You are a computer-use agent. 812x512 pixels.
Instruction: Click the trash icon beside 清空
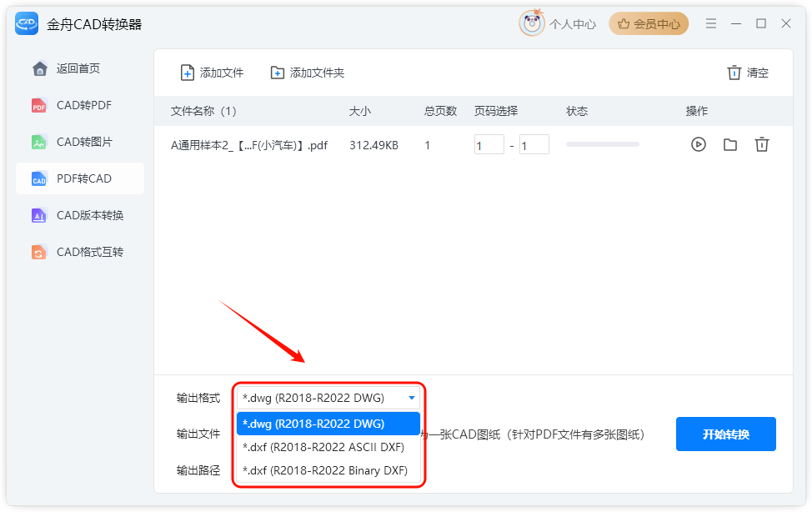[734, 73]
